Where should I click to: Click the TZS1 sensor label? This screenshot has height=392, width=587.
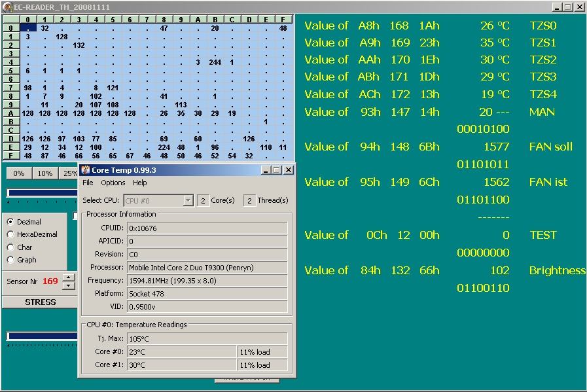pyautogui.click(x=543, y=43)
